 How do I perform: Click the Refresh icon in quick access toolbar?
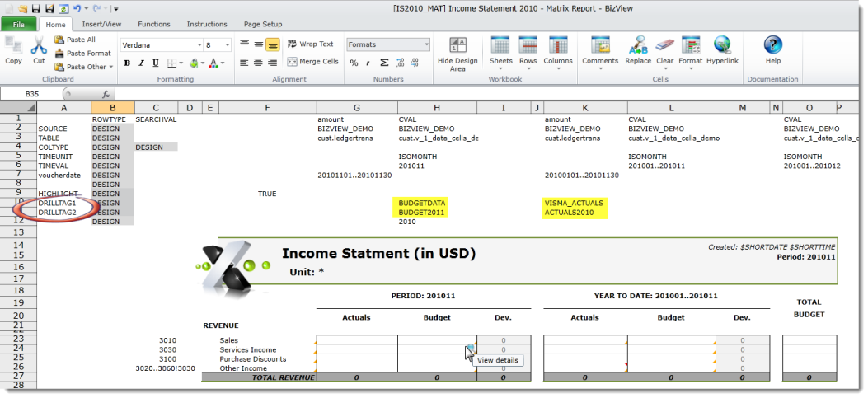(63, 9)
